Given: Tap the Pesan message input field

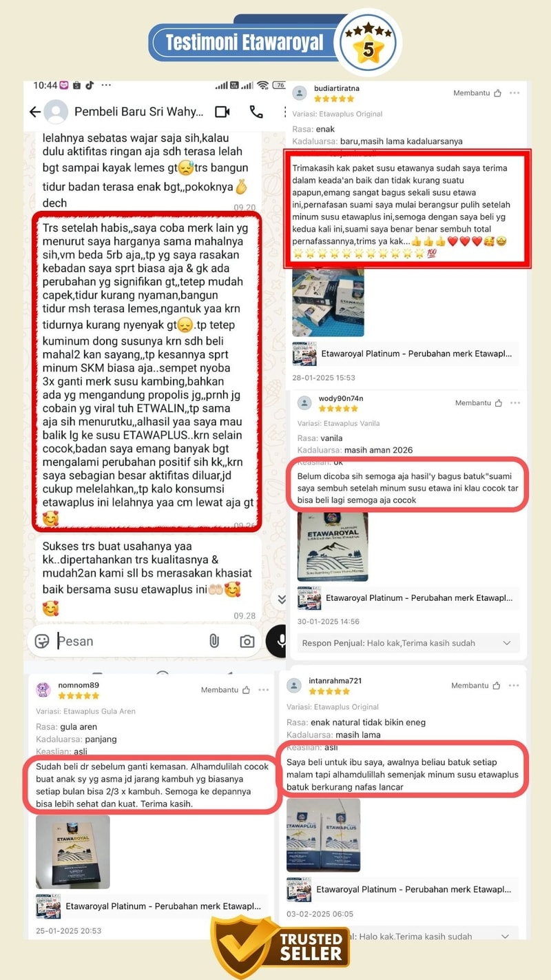Looking at the screenshot, I should click(x=131, y=641).
